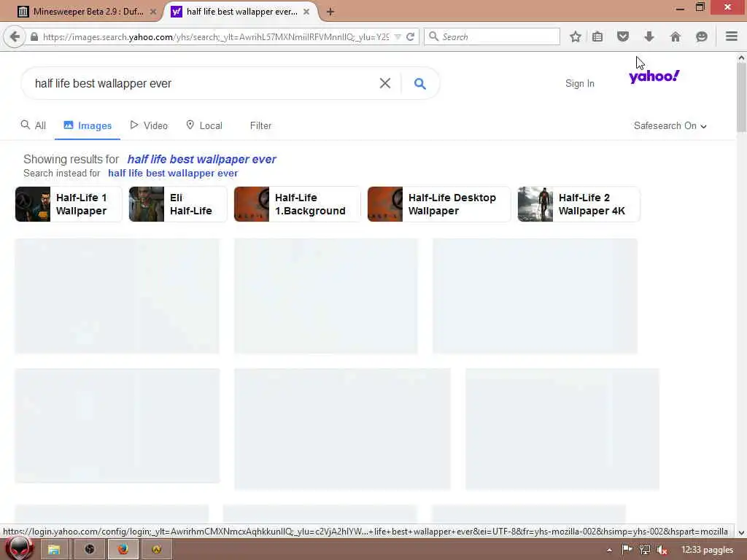Open the Half-Life lambda taskbar icon

coord(157,550)
